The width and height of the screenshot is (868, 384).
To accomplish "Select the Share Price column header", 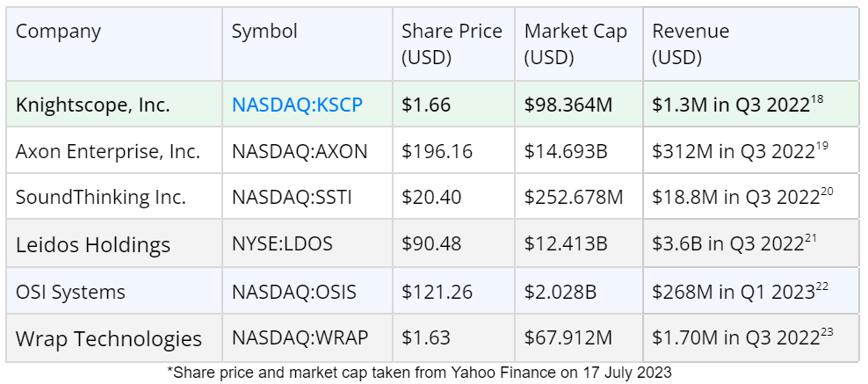I will [x=452, y=44].
